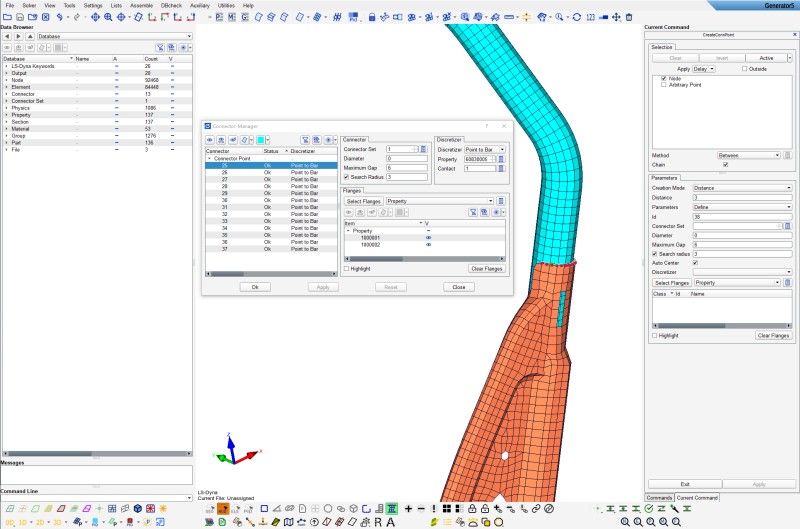Toggle visibility eye for property 1000001
The image size is (800, 529).
pos(428,238)
